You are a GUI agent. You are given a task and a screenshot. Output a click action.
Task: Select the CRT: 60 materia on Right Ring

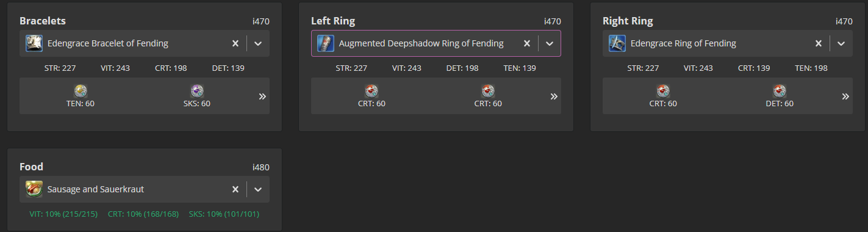pyautogui.click(x=664, y=91)
